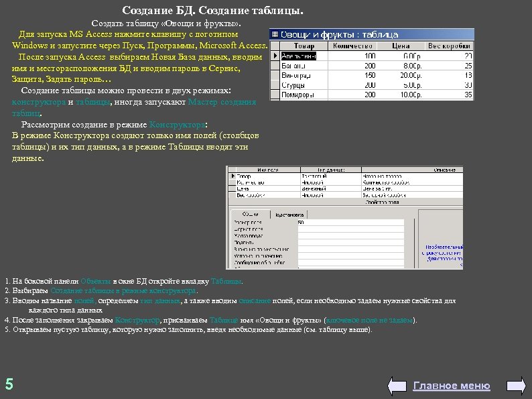Click the row selector arrow beside Апельсины
Screen dimensions: 532x399
[275, 56]
